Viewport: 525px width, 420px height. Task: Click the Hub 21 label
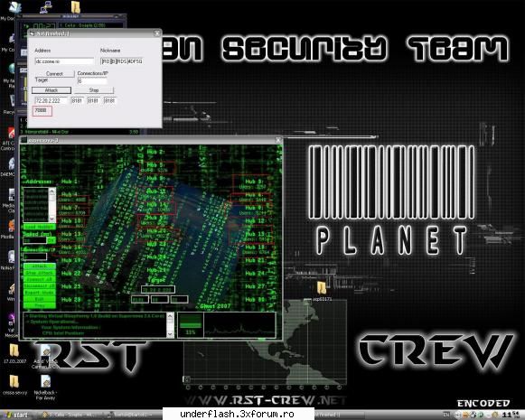[255, 260]
